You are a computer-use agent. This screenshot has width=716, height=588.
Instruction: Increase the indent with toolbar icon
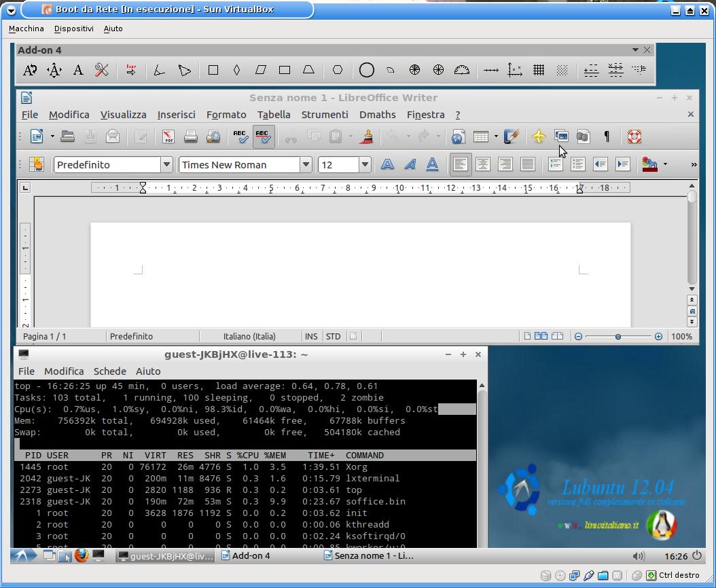[x=623, y=164]
